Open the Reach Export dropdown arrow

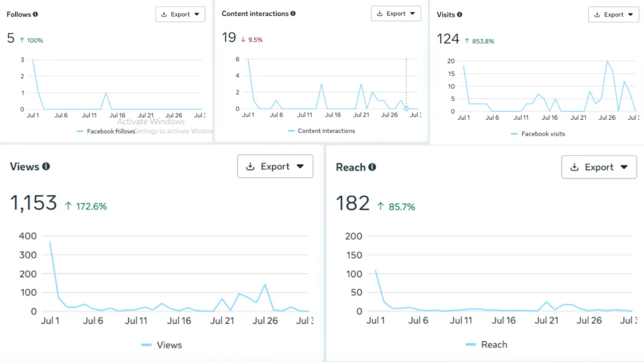624,167
